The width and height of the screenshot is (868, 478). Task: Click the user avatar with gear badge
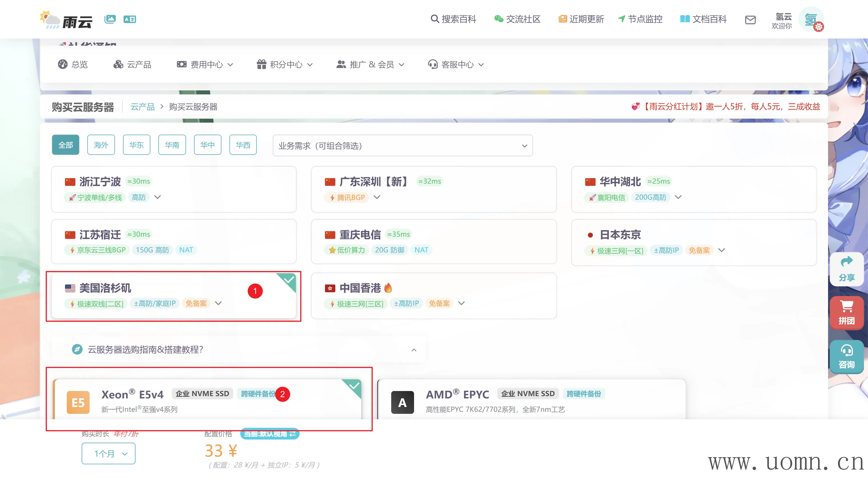(812, 20)
